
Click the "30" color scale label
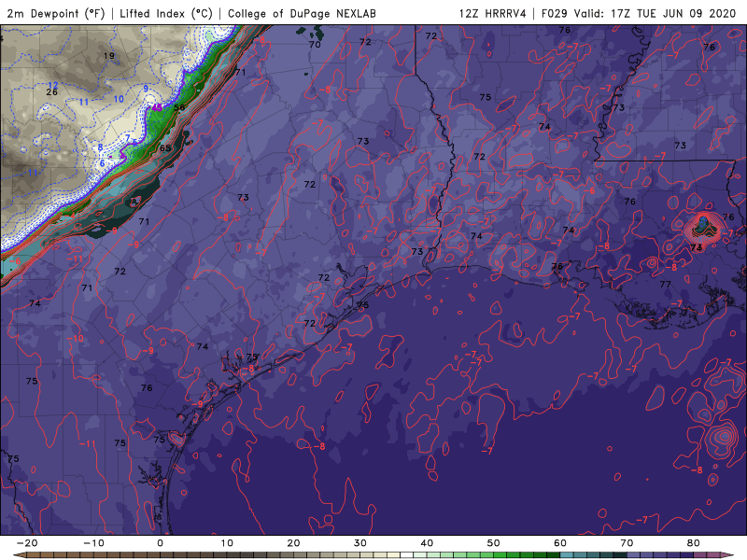click(x=360, y=543)
